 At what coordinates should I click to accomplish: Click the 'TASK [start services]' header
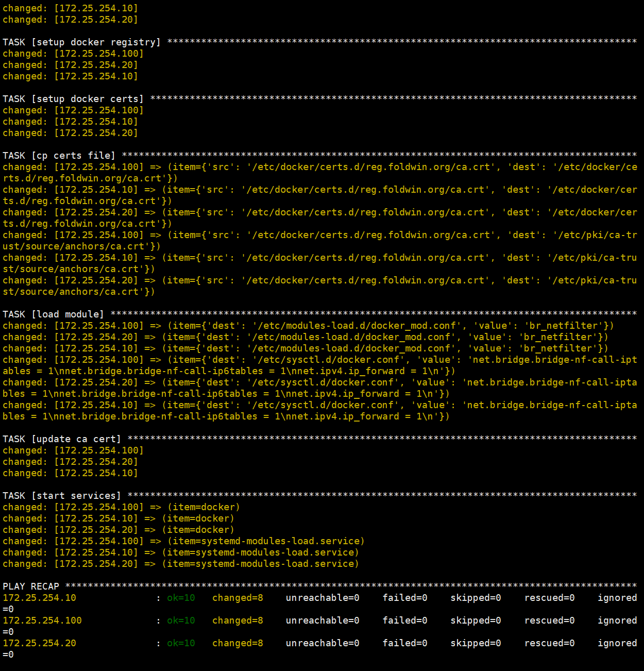62,496
